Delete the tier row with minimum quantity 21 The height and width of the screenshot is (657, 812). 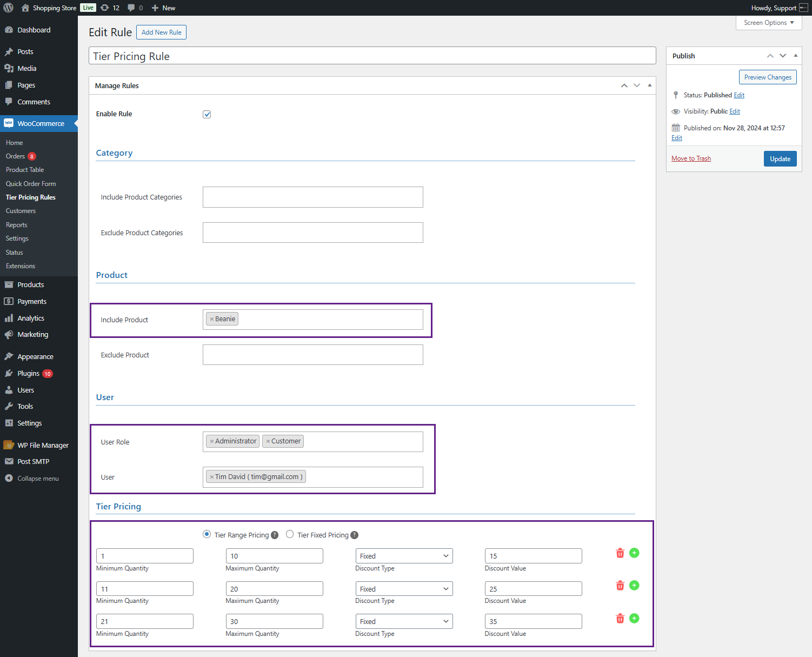coord(620,618)
